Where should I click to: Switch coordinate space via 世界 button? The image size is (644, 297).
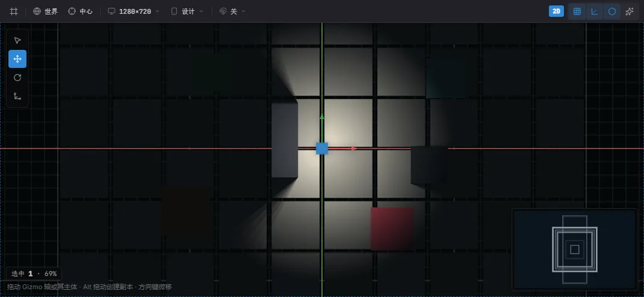(46, 11)
